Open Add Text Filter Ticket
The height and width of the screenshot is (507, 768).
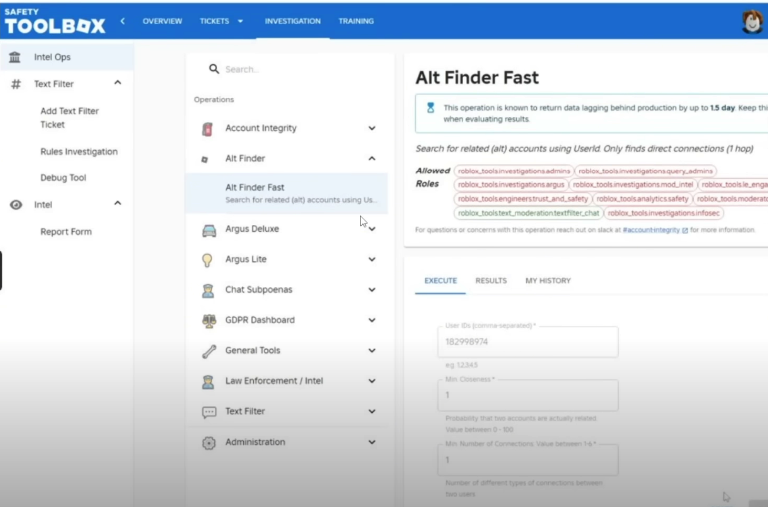(x=70, y=118)
